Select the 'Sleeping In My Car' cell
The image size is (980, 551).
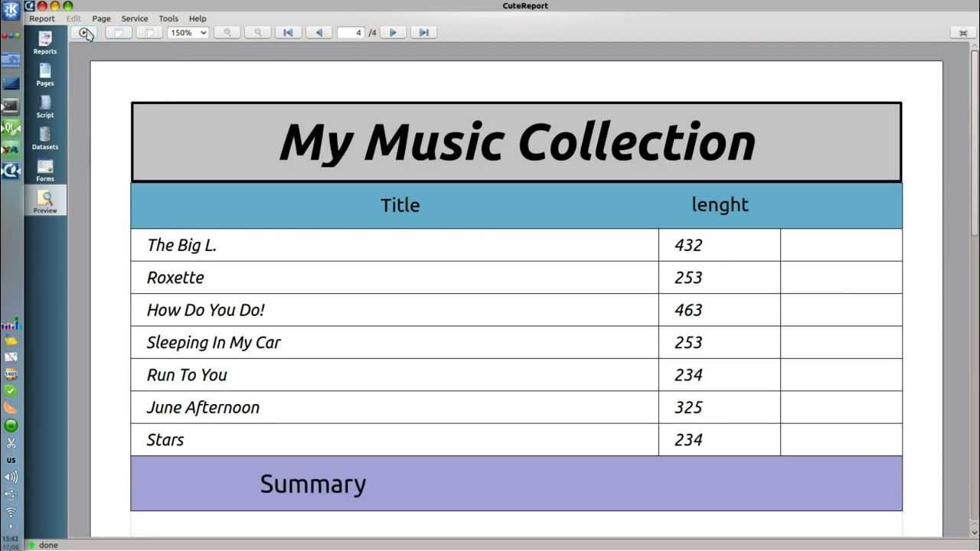(x=394, y=342)
